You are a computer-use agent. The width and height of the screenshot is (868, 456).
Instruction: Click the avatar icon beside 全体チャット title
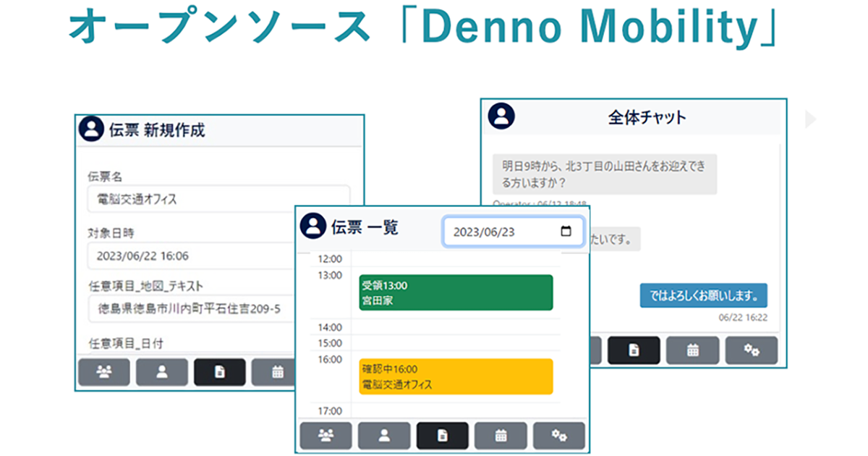500,114
